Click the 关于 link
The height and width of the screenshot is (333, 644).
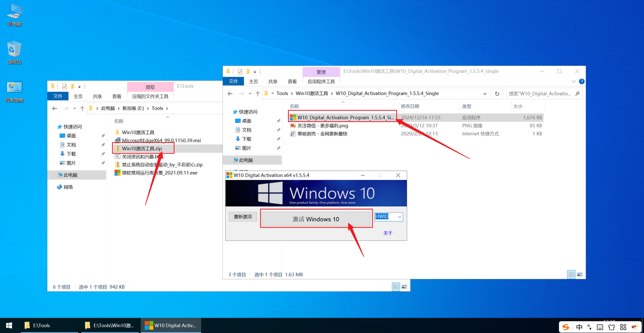tap(388, 233)
